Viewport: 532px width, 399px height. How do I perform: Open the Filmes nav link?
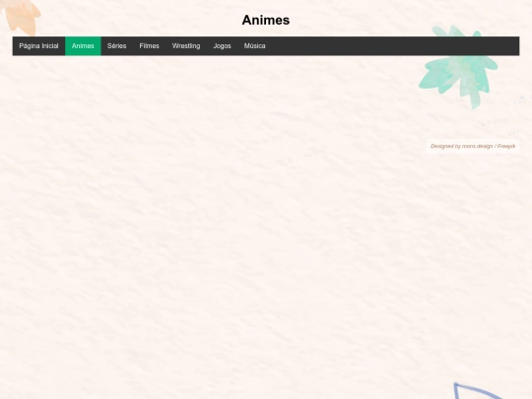[149, 45]
